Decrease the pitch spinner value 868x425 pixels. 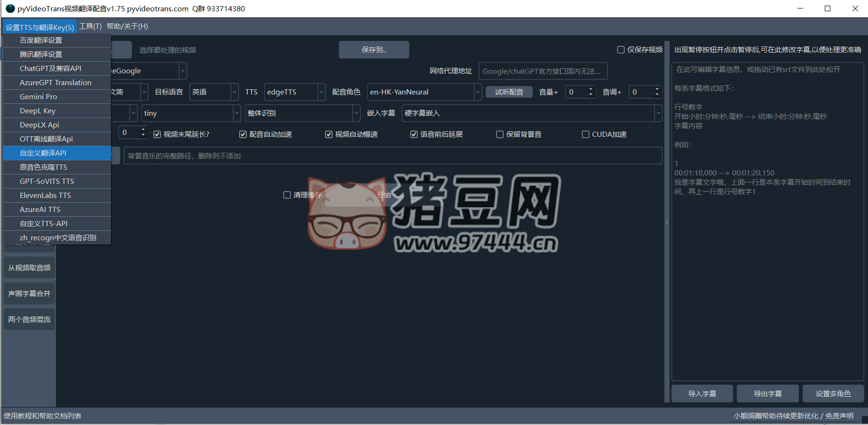657,95
